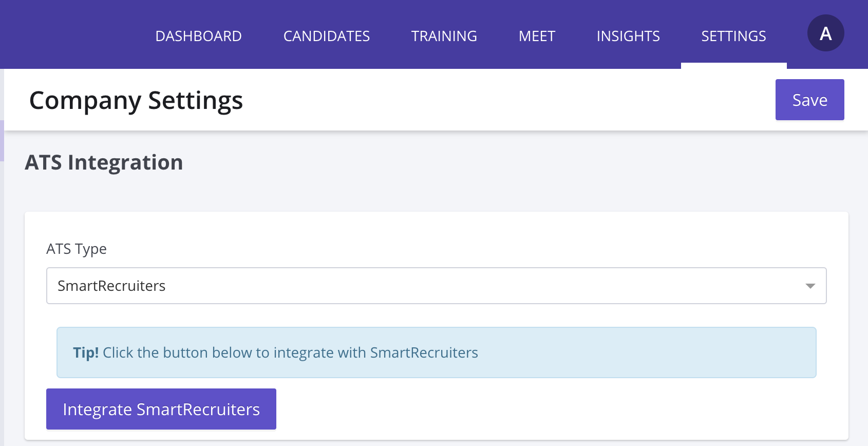
Task: Click the Company Settings page title
Action: (136, 100)
